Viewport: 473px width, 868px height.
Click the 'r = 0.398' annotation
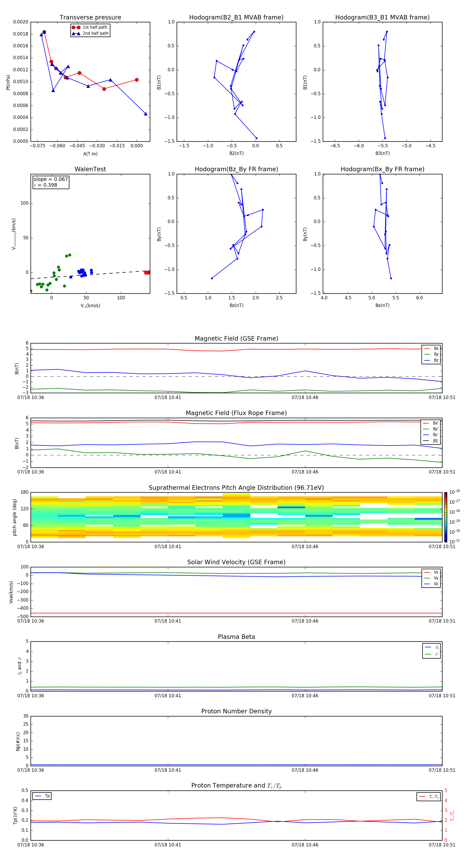click(45, 185)
